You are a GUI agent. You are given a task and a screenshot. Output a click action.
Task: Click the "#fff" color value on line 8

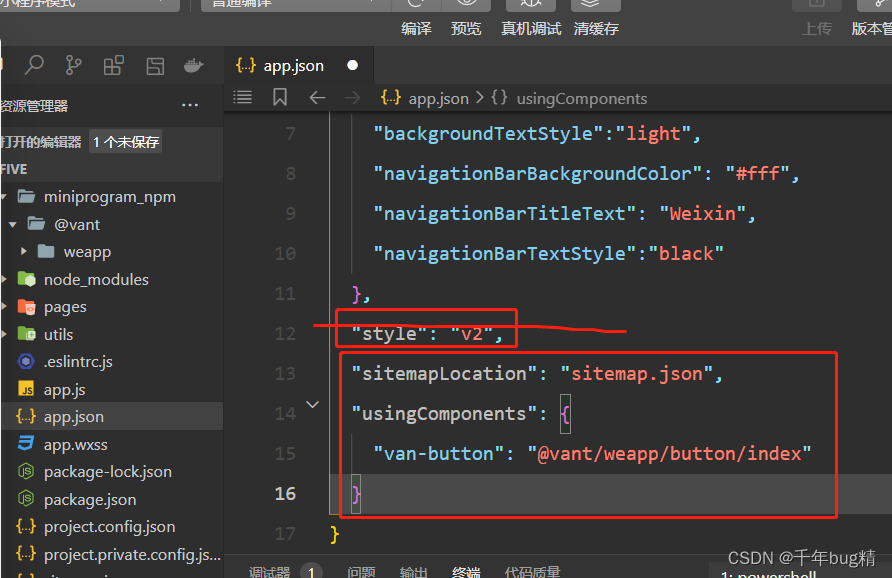point(758,174)
